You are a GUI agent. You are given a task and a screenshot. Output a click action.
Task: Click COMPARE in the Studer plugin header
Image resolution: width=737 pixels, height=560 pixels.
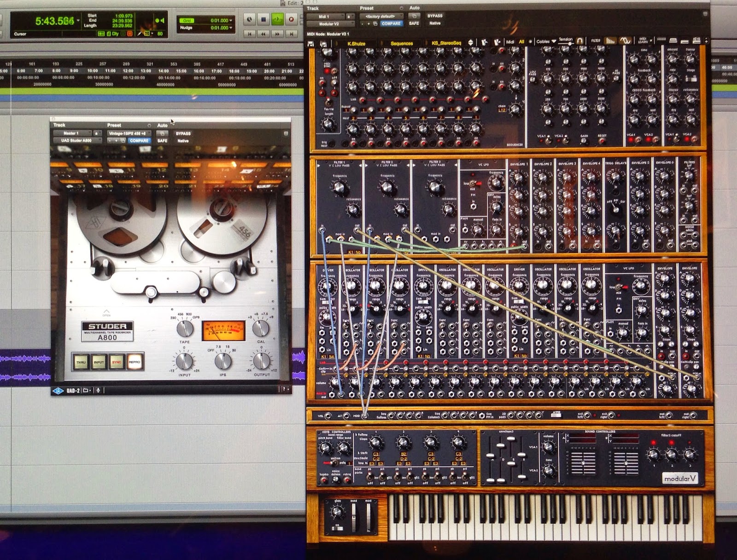(139, 140)
